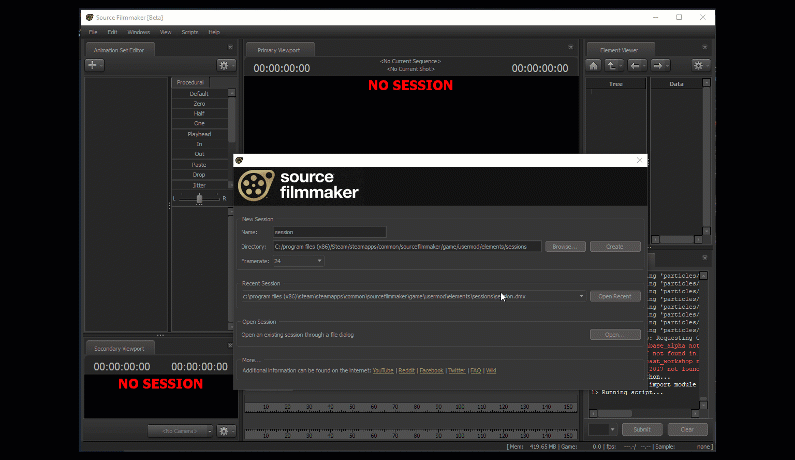Image resolution: width=795 pixels, height=460 pixels.
Task: Open the No Camera dropdown in Secondary Viewport
Action: [180, 431]
